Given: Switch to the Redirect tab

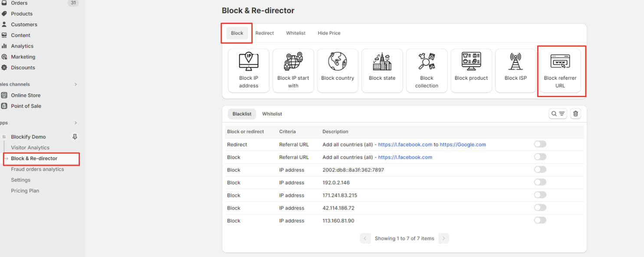Looking at the screenshot, I should (x=265, y=33).
